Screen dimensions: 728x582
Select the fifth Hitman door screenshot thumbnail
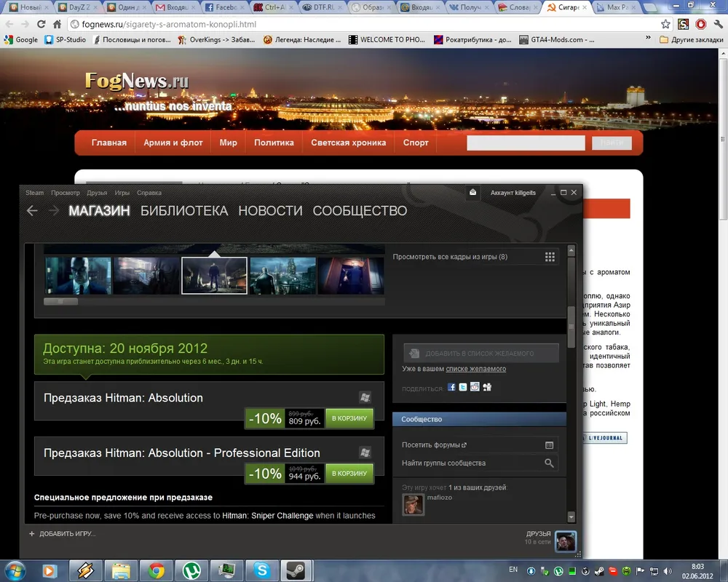(351, 276)
